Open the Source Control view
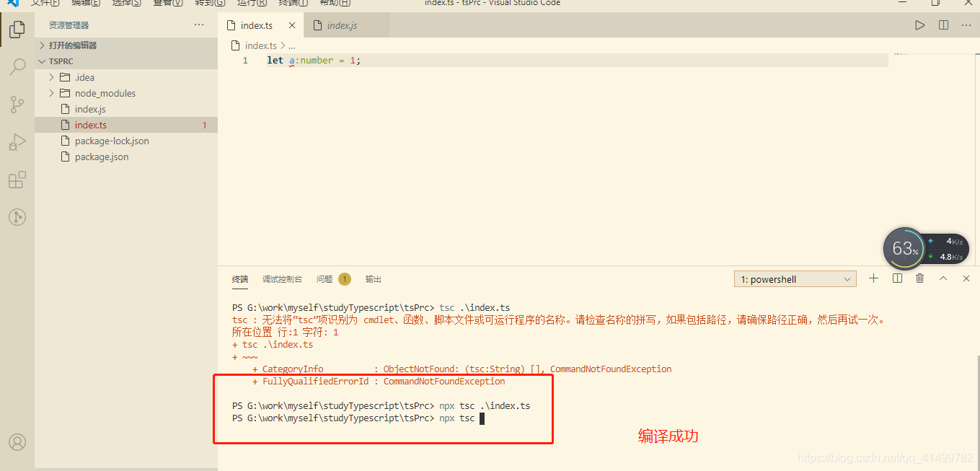The height and width of the screenshot is (471, 980). (x=17, y=105)
